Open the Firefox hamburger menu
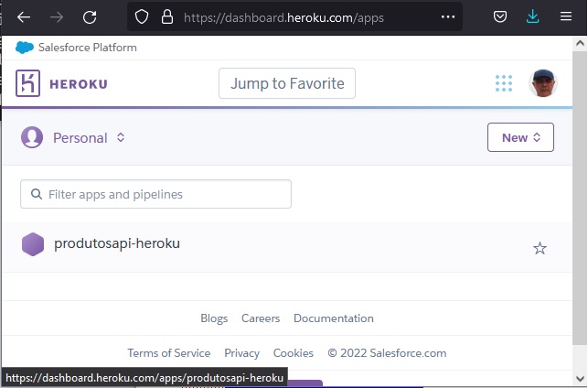Screen dimensions: 588x388 (566, 16)
